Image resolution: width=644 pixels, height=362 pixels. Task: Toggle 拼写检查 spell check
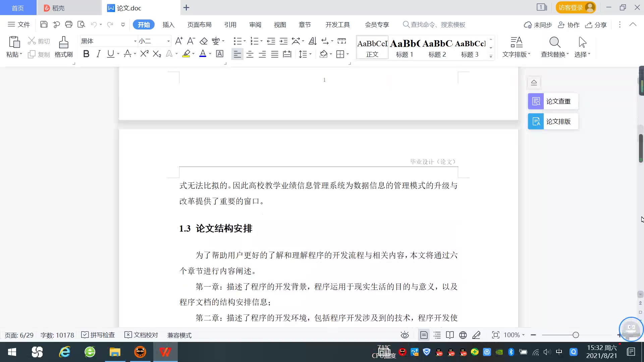point(98,335)
